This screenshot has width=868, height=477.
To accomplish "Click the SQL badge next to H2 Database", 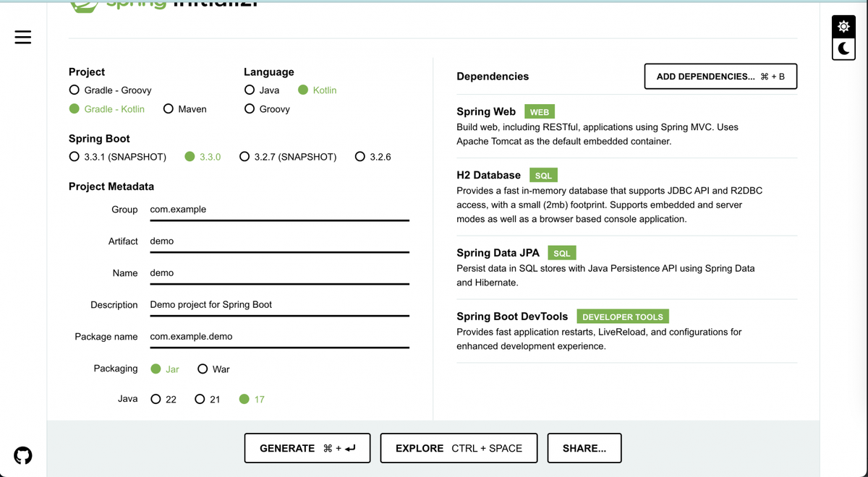I will pos(543,176).
